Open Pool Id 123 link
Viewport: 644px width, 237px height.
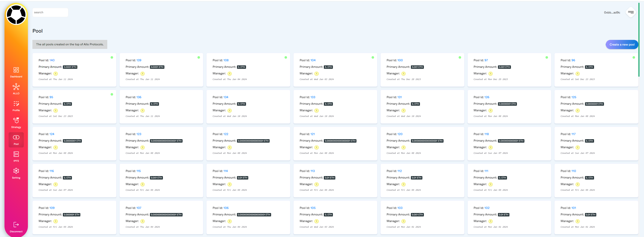coord(139,134)
